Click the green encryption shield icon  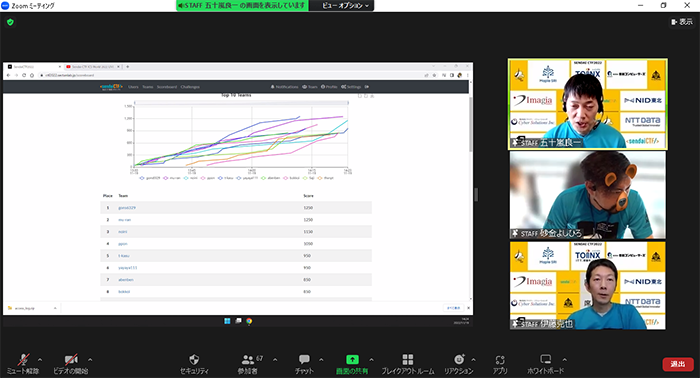pos(10,22)
